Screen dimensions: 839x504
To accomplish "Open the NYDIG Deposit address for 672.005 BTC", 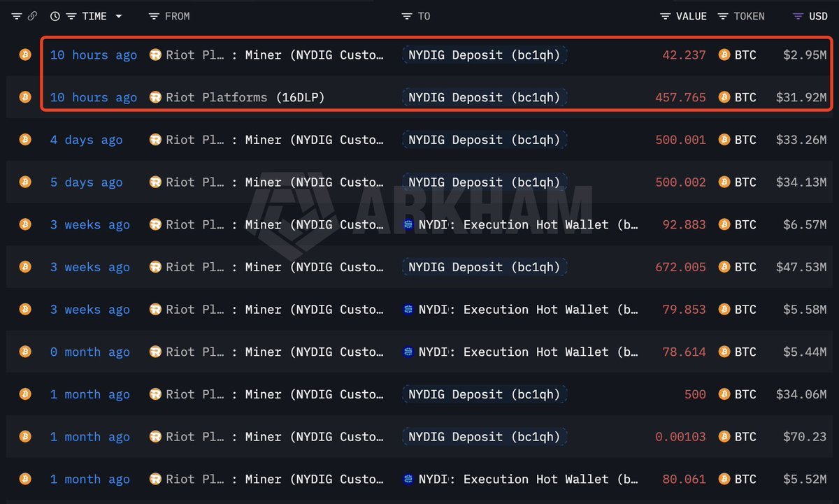I will pyautogui.click(x=484, y=267).
